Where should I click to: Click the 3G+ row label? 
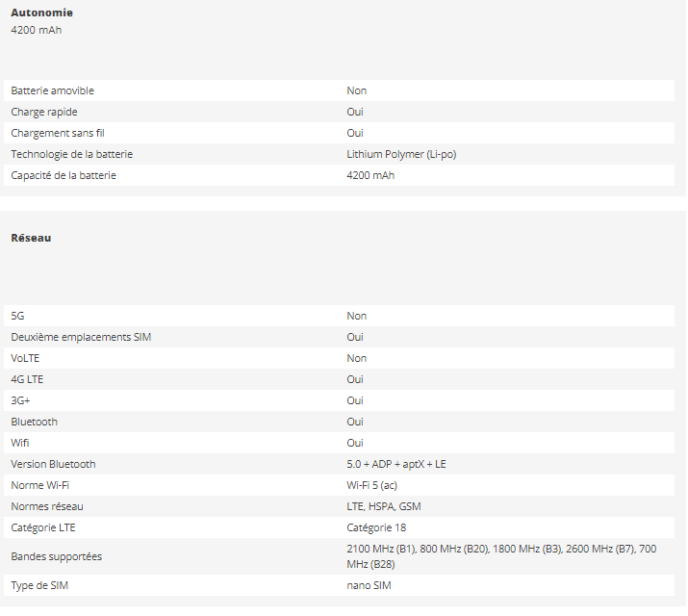tap(21, 400)
